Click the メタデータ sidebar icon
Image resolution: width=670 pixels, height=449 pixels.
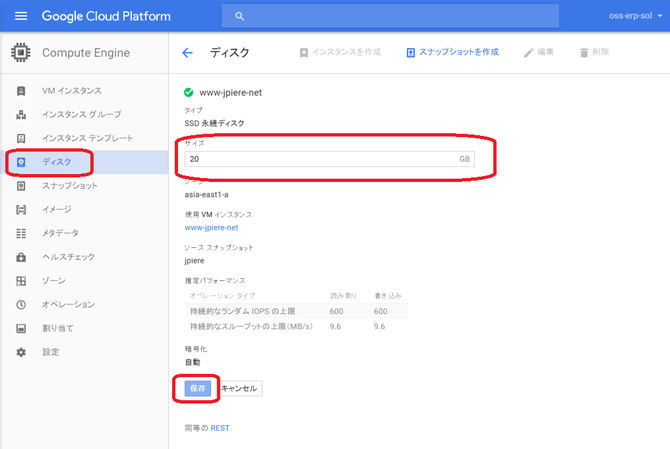coord(21,233)
